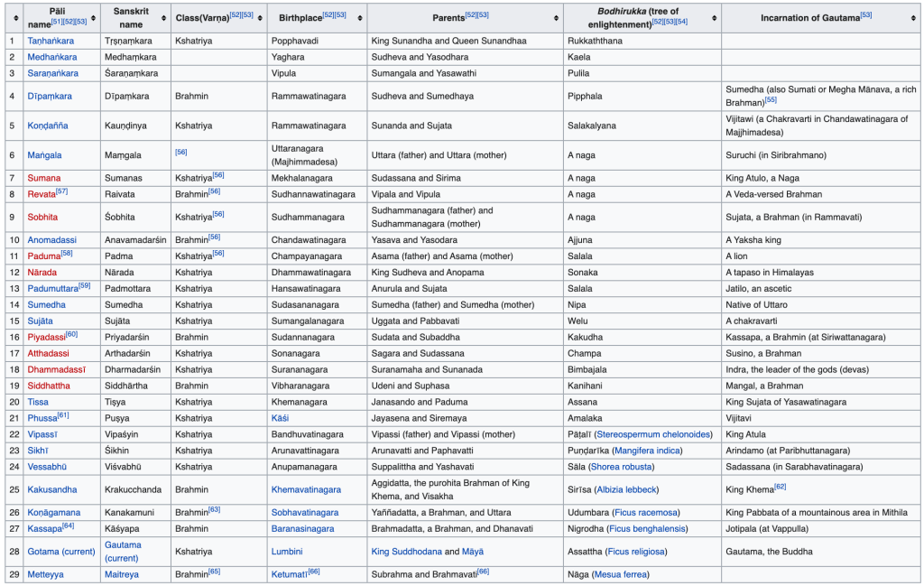Open the Taṇhaṅkara link in row 1
Image resolution: width=924 pixels, height=586 pixels.
51,41
